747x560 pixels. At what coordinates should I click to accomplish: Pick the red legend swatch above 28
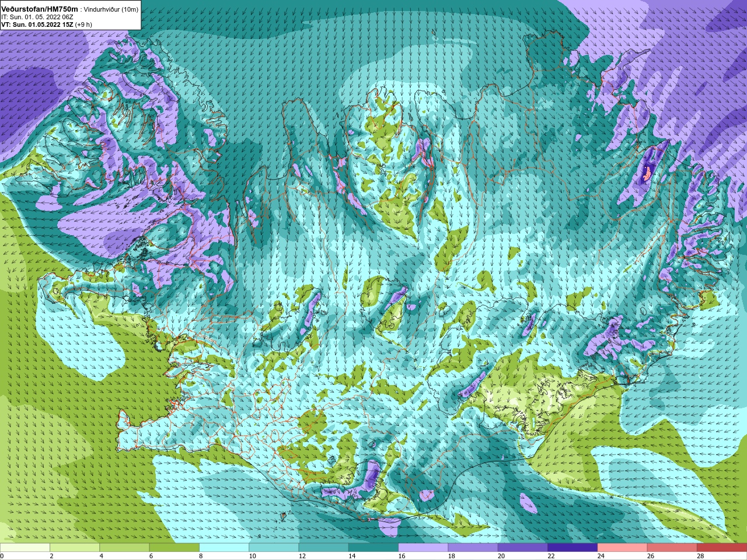coord(722,548)
